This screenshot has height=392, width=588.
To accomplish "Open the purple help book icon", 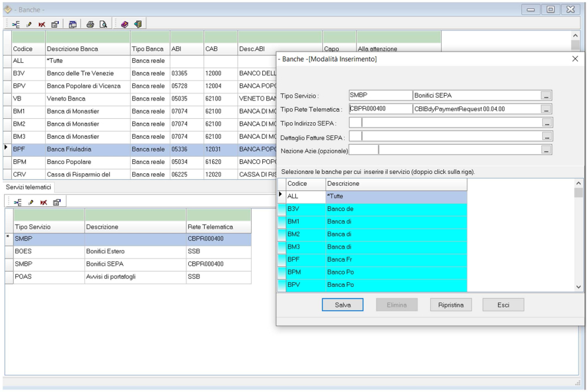I will tap(125, 24).
